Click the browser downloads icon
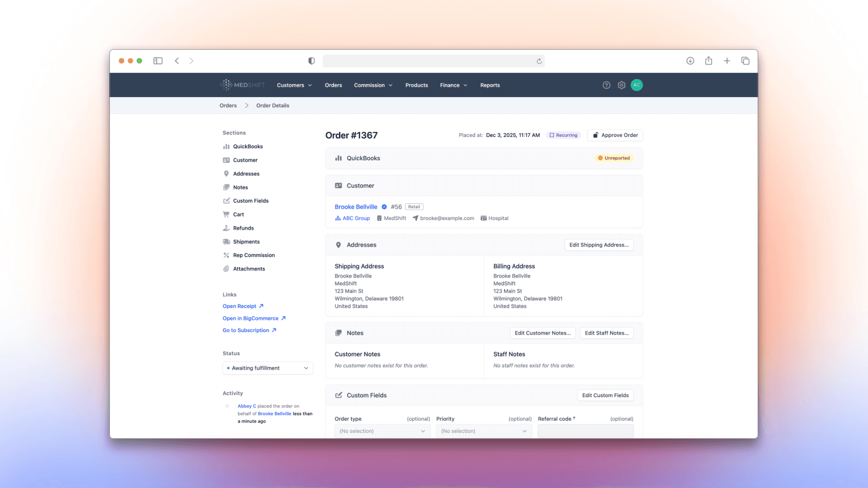This screenshot has width=868, height=488. (690, 61)
